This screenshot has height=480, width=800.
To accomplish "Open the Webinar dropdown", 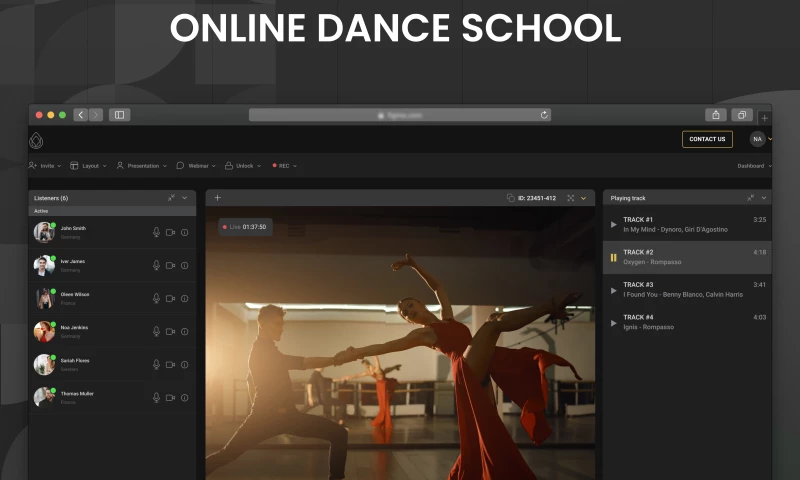I will pos(196,166).
